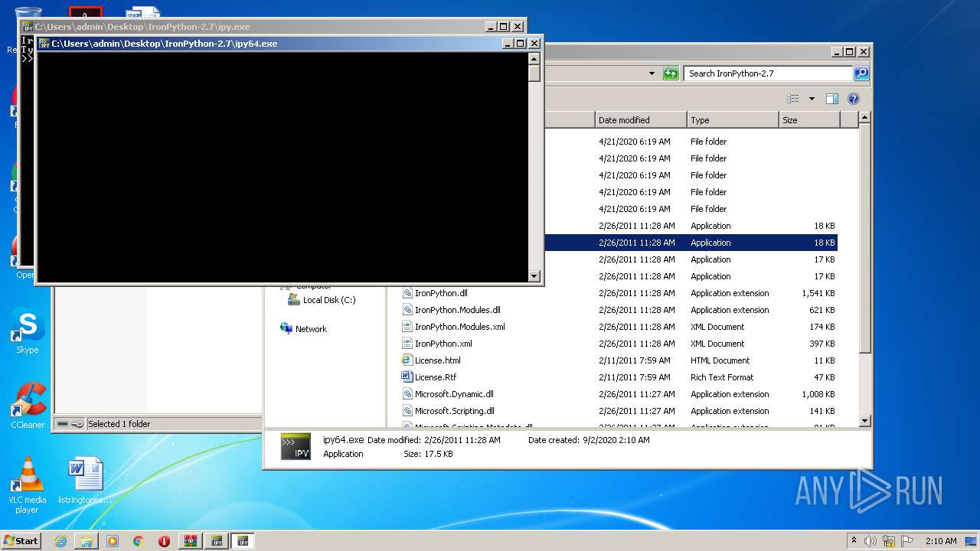Click the Explorer file list scrollbar thumb

point(864,239)
